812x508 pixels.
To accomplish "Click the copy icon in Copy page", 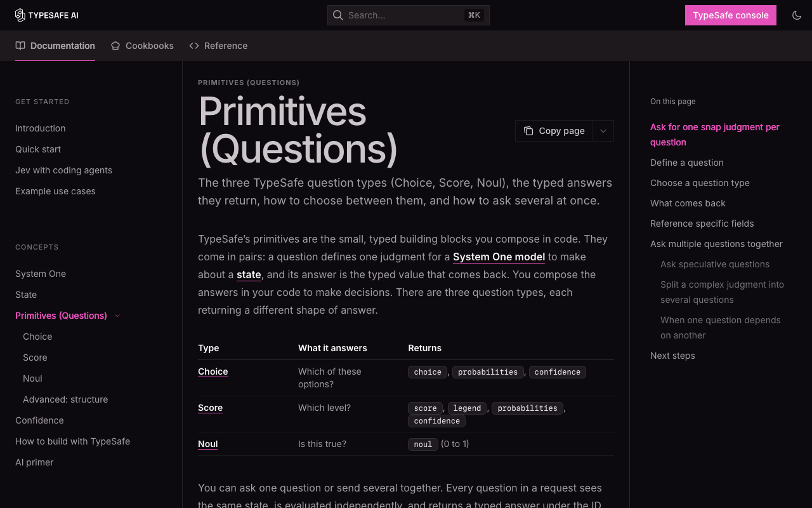I will pyautogui.click(x=528, y=131).
